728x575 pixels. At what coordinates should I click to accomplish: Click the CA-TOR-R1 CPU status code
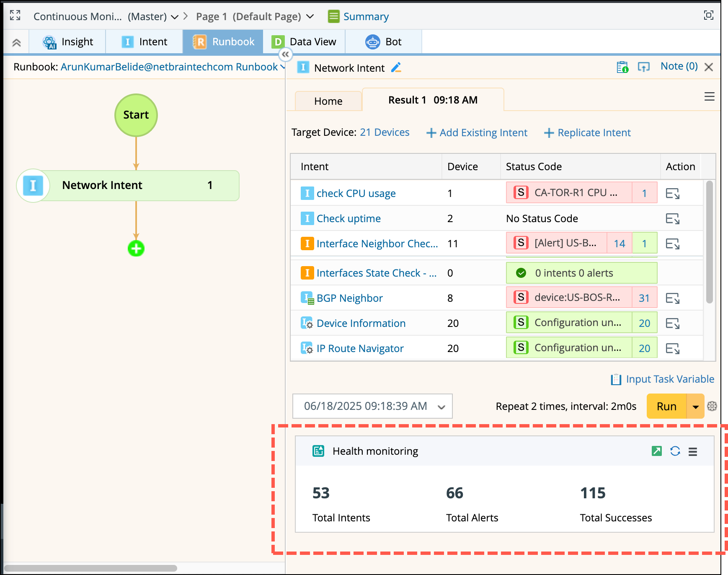(569, 193)
